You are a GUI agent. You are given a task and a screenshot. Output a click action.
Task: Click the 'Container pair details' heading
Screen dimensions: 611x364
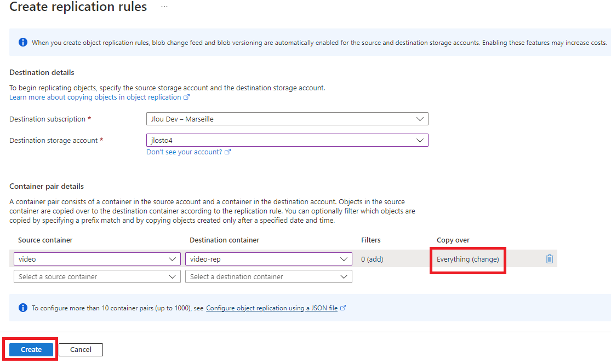pos(47,186)
